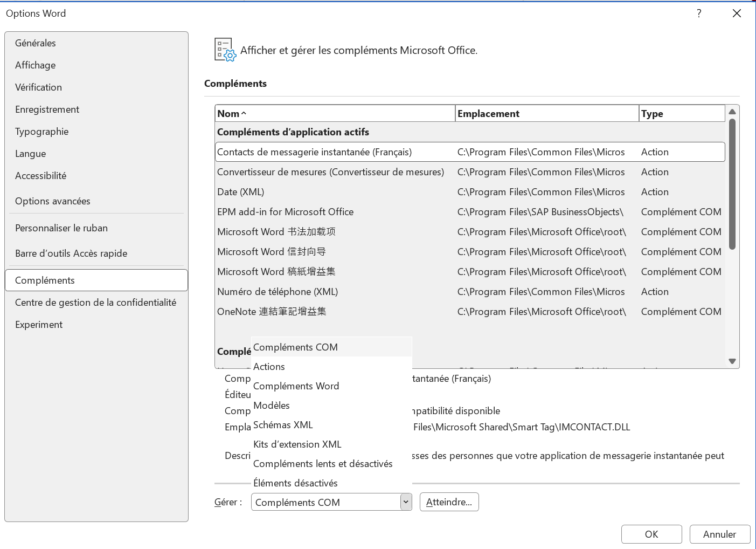Select EPM add-in for Microsoft Office
The height and width of the screenshot is (549, 756).
470,212
